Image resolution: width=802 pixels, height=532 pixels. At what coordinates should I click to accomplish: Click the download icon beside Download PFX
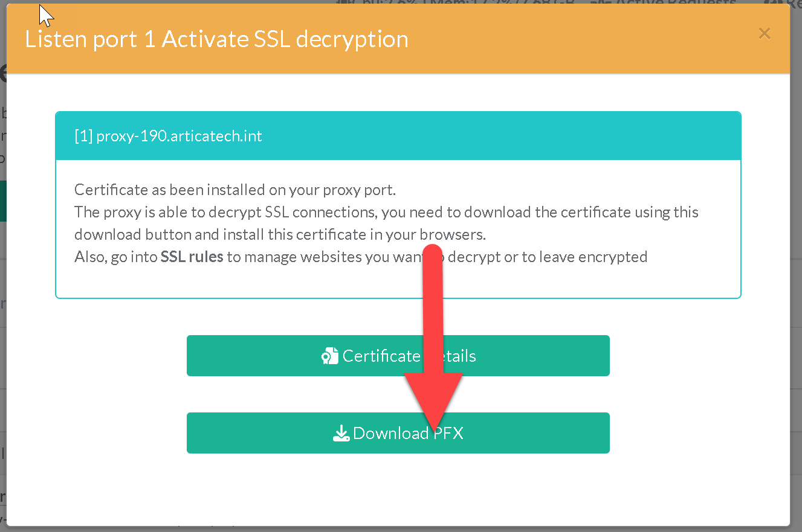point(341,433)
